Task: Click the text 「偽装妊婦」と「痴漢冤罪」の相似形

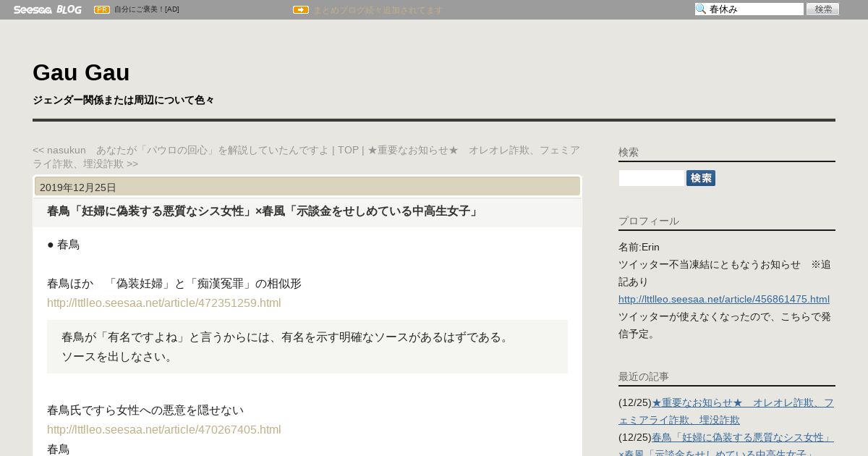Action: [205, 284]
